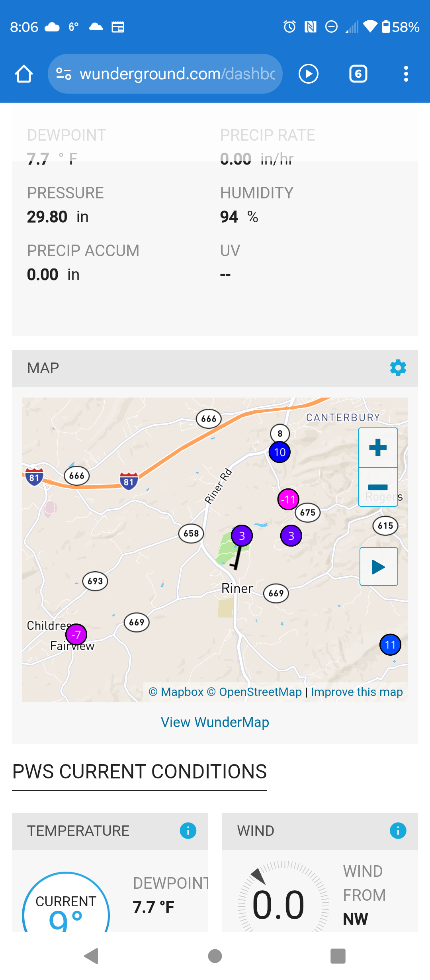Show Wind info icon details

(398, 831)
